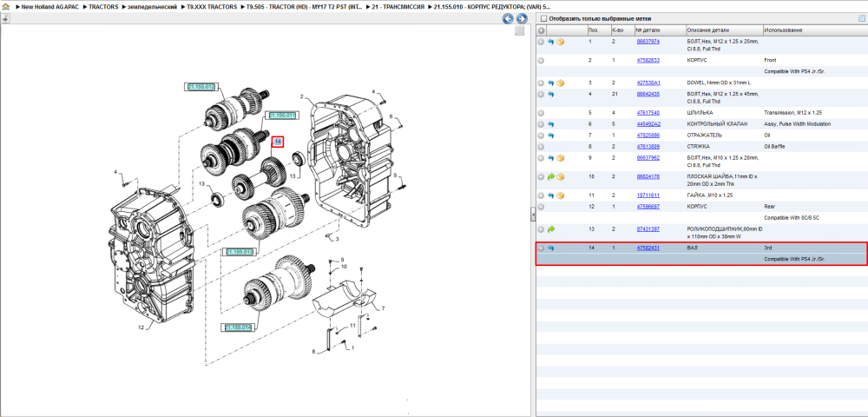Open diagram reference label 21.155.012
The image size is (868, 417).
click(201, 87)
